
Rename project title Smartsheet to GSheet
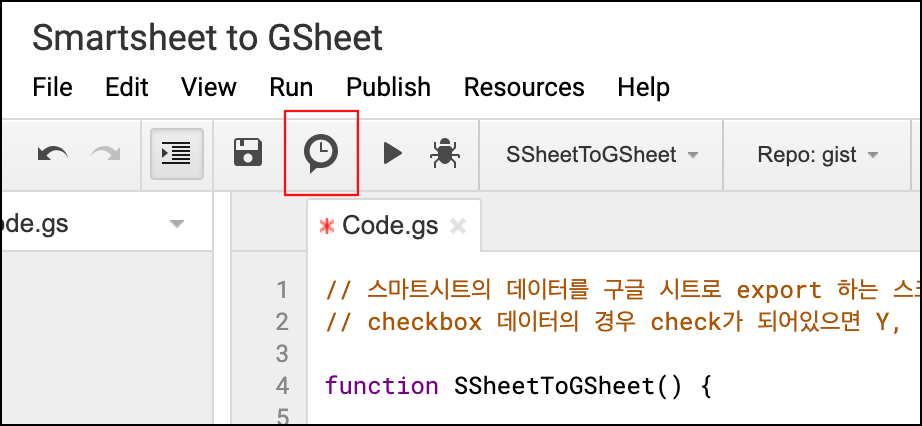click(x=207, y=38)
